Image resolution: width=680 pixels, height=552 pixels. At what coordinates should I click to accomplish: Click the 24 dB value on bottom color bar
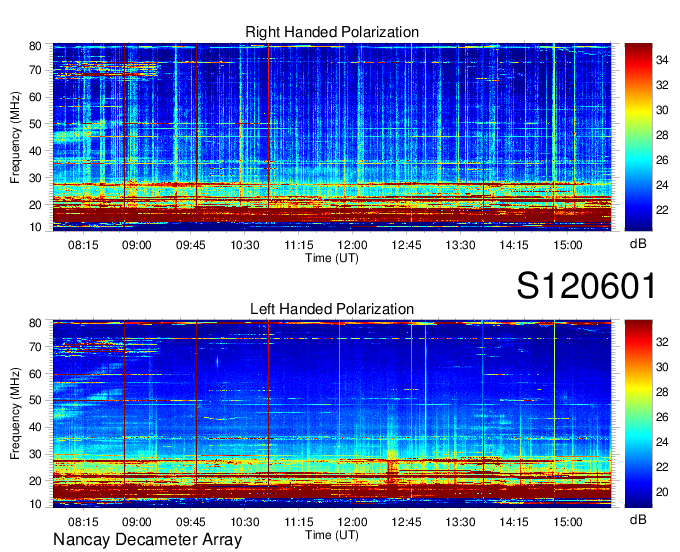pyautogui.click(x=662, y=442)
